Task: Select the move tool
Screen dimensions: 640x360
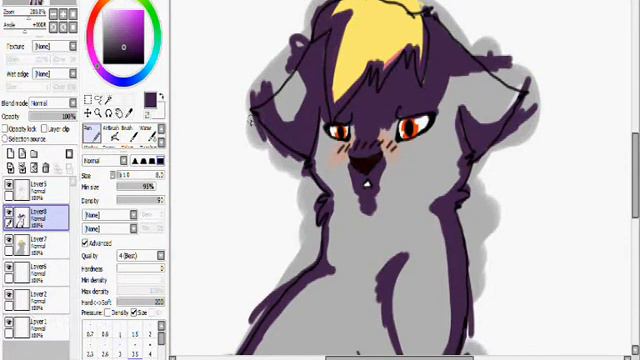Action: click(88, 113)
